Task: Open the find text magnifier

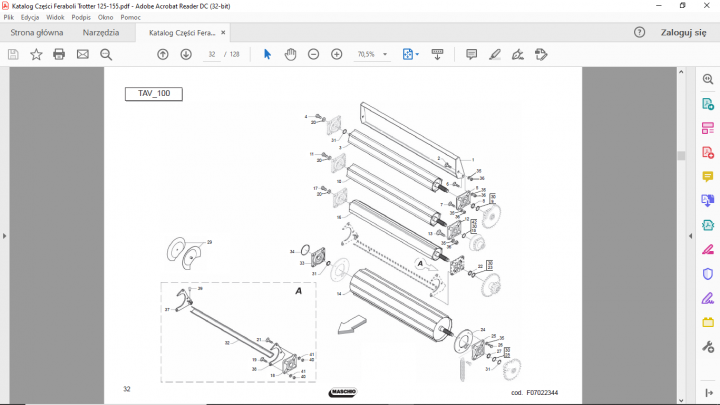Action: click(x=106, y=54)
